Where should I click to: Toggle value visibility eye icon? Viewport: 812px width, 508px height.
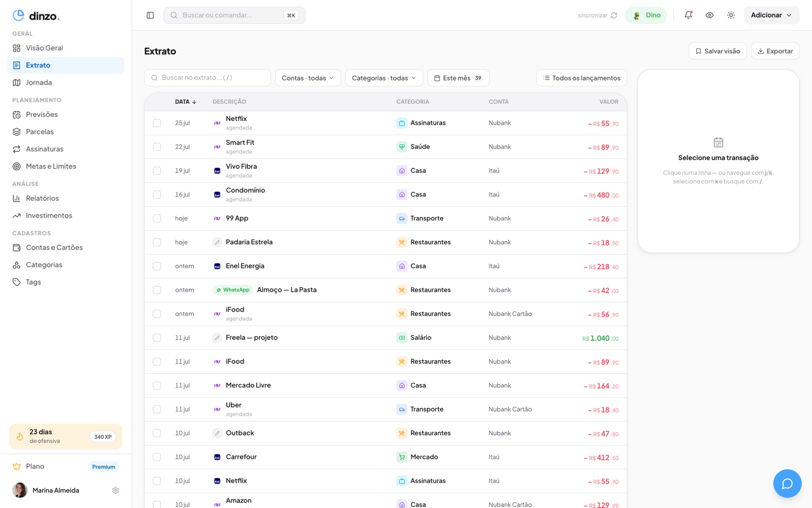pos(709,15)
